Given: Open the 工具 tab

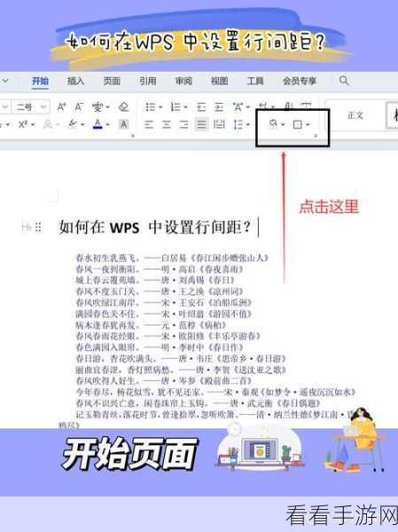Looking at the screenshot, I should (255, 81).
